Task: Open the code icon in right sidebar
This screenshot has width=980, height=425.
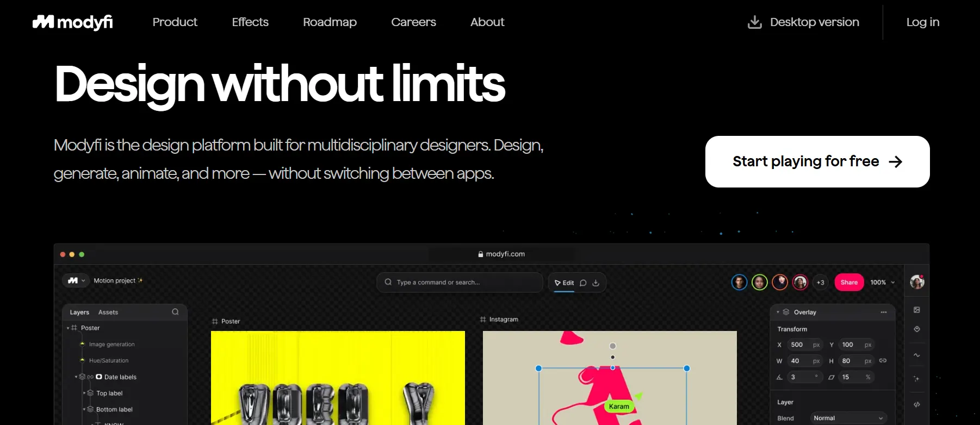Action: [917, 404]
